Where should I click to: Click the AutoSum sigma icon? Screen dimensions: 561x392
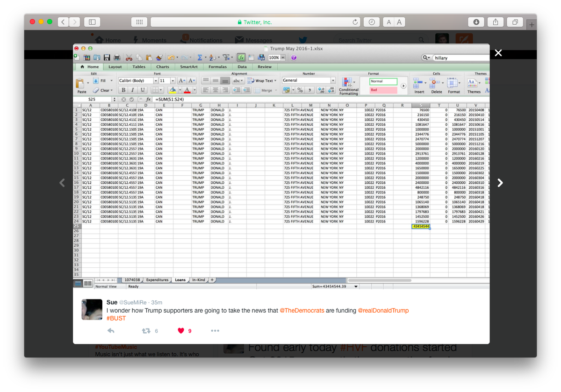[200, 57]
